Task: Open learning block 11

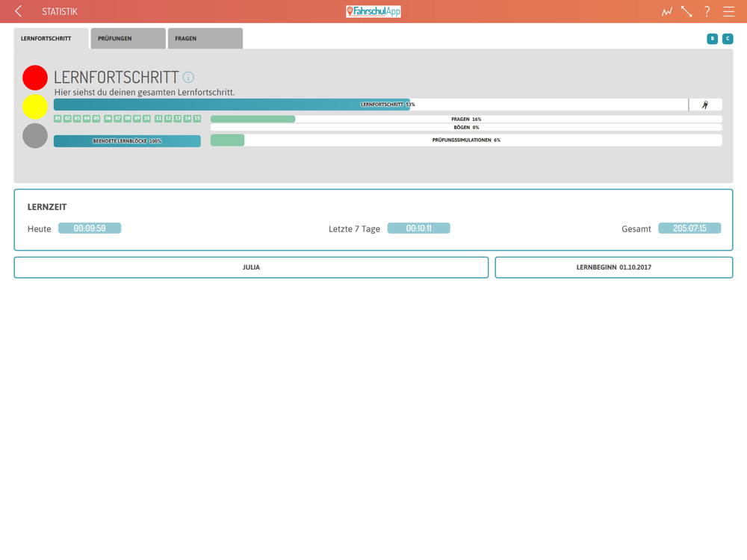Action: 158,119
